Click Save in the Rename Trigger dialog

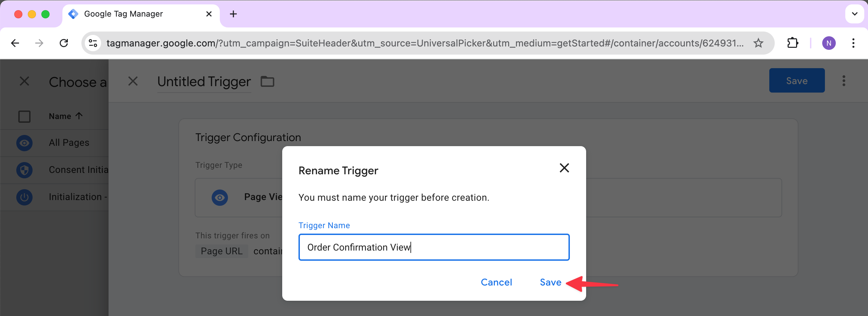(x=550, y=282)
